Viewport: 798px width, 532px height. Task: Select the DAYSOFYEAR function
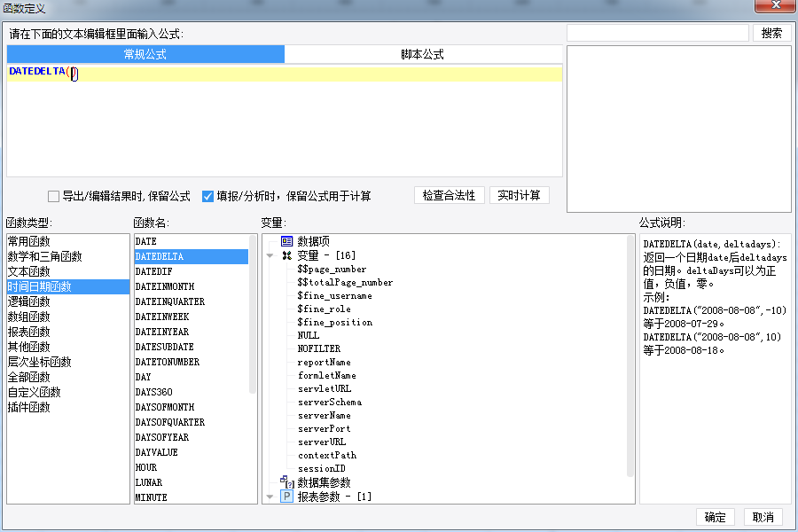point(192,437)
